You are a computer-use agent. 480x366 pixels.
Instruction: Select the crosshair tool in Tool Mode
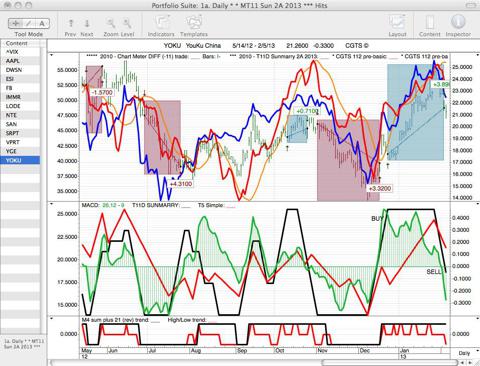15,23
